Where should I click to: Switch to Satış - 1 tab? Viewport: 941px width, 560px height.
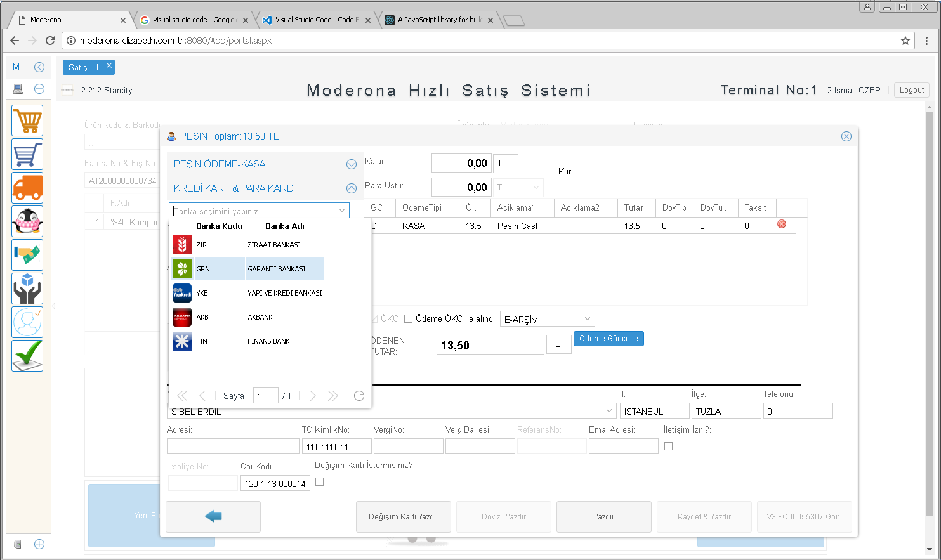[x=89, y=67]
